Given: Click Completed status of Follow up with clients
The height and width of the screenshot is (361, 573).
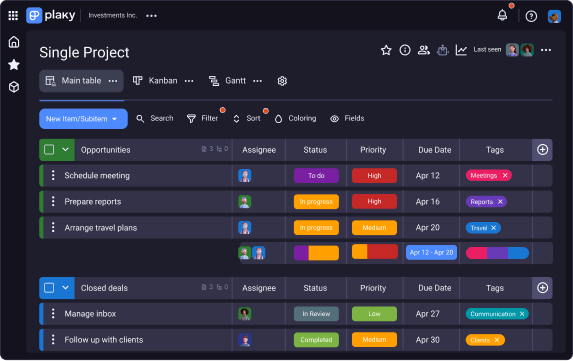Looking at the screenshot, I should coord(316,340).
